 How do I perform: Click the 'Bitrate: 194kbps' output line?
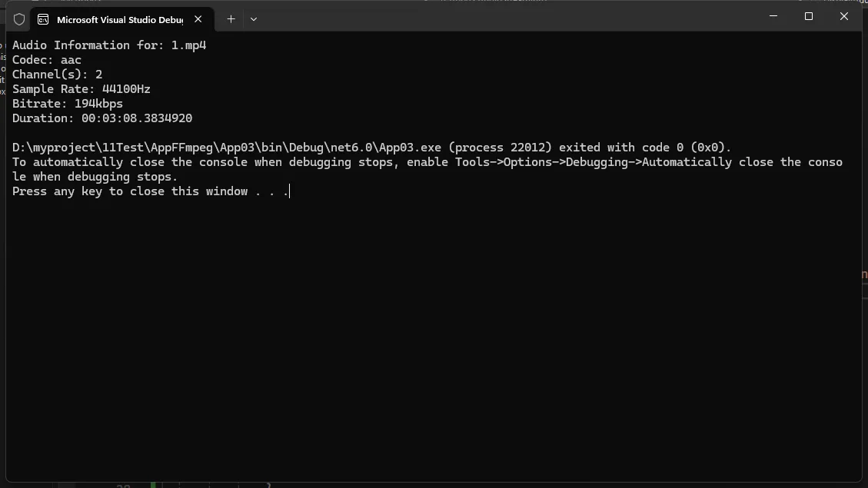(68, 104)
